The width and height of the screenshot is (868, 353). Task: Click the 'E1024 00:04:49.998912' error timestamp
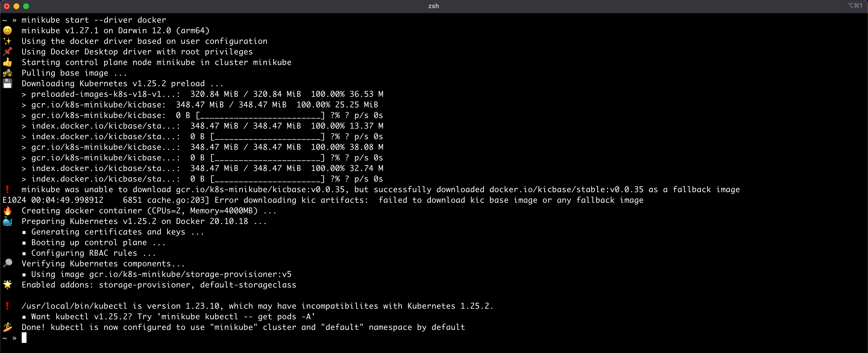pos(53,200)
